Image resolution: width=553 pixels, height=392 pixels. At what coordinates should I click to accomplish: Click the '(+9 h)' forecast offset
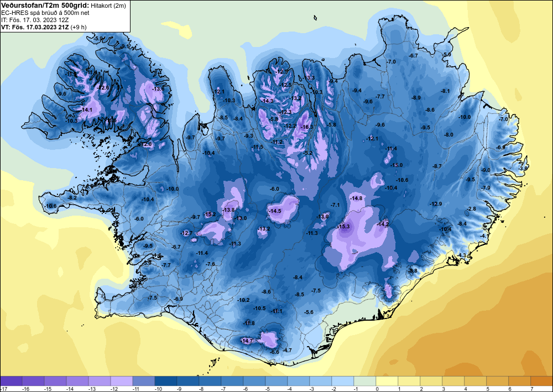[79, 27]
